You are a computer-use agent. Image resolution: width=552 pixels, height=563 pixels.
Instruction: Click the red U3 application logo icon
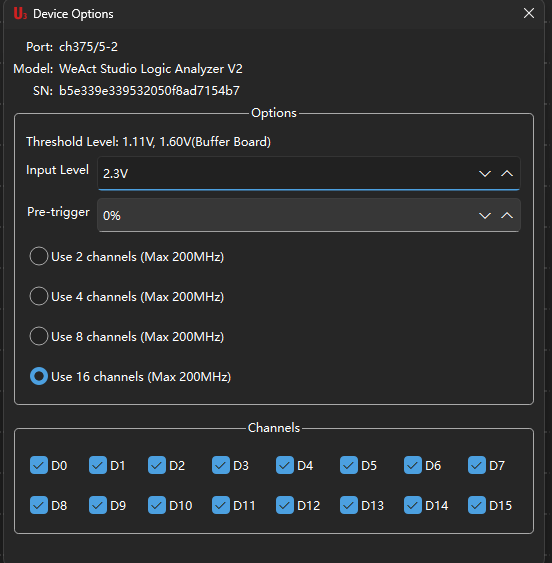pyautogui.click(x=20, y=14)
